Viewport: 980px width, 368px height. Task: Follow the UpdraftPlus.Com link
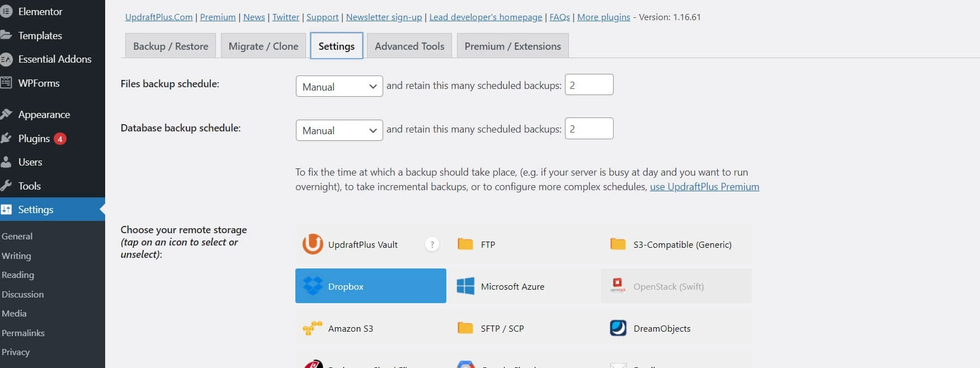[159, 17]
